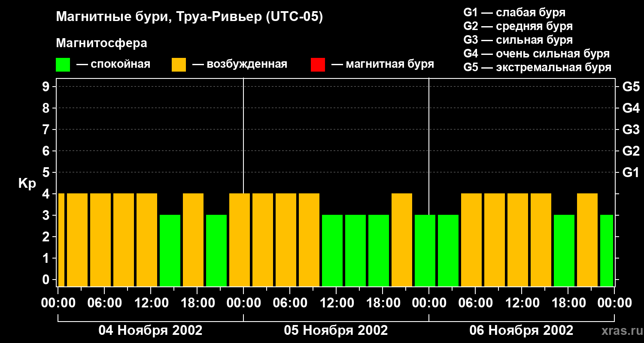Click the G5 tick label on the right axis
644x343 pixels.
tap(631, 87)
